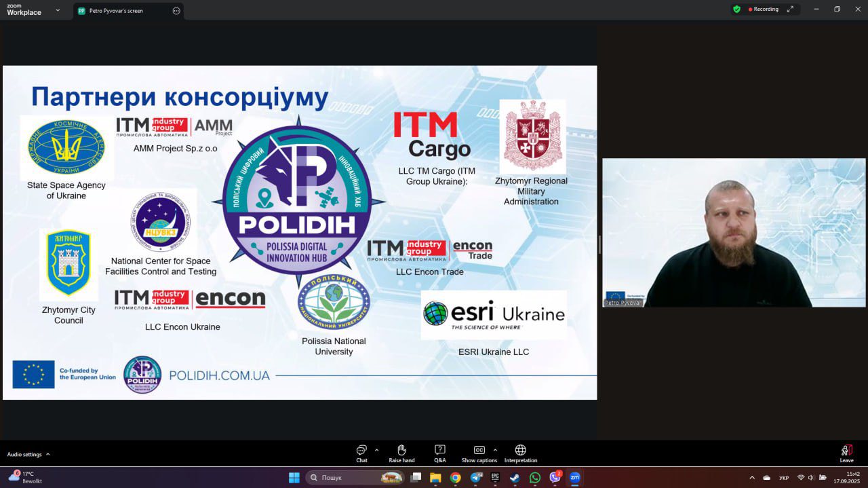Open the Chat panel
Screen dimensions: 868x488
[x=361, y=453]
